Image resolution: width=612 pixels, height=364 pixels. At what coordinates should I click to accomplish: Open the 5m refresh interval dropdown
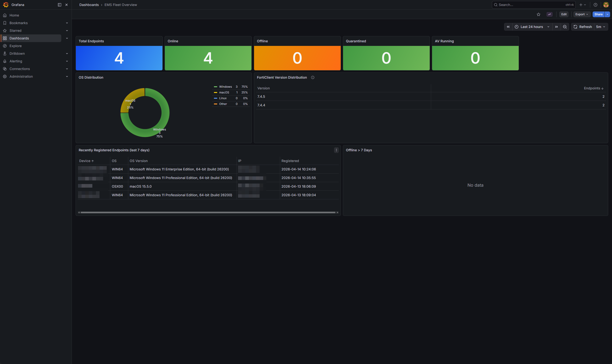(x=601, y=27)
